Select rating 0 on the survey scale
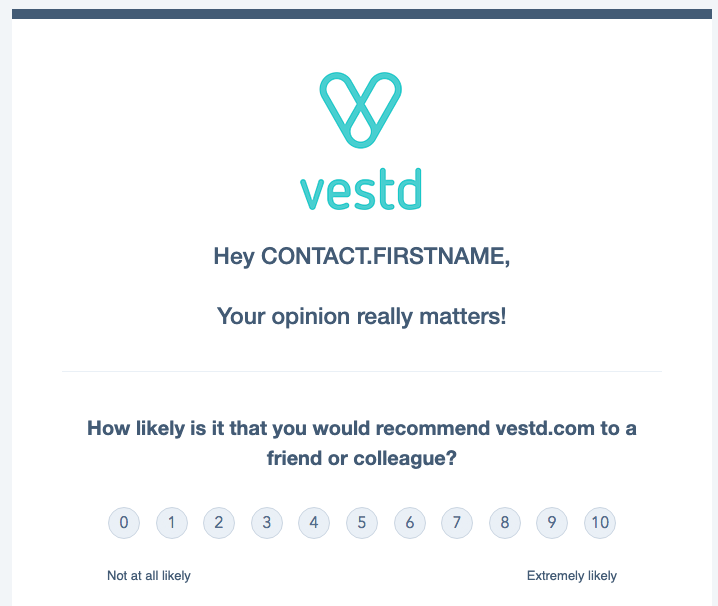This screenshot has height=606, width=718. (x=124, y=523)
